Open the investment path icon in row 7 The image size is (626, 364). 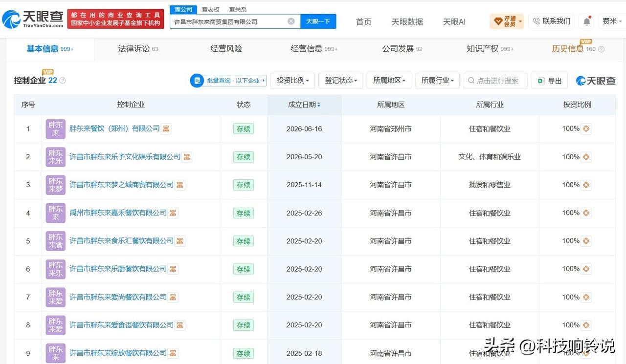[x=586, y=297]
